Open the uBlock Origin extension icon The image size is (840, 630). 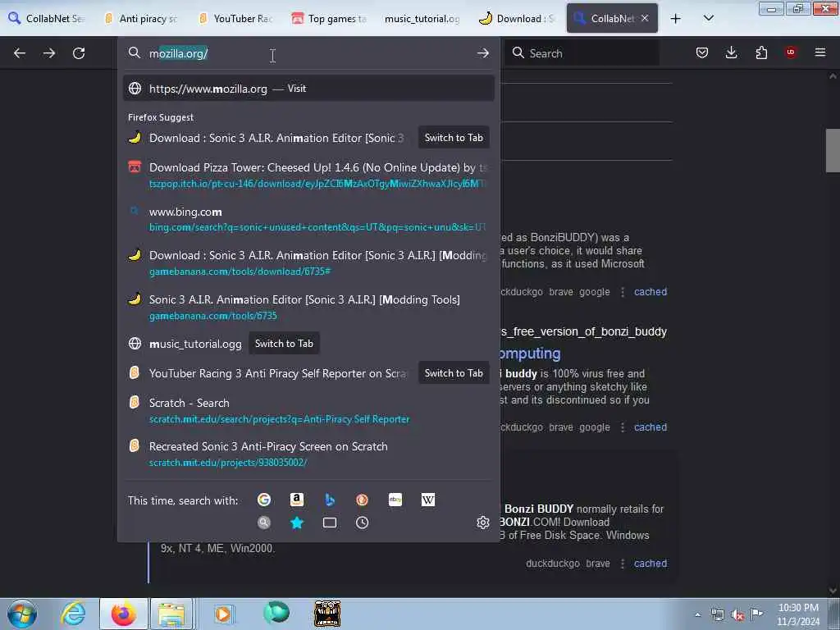[791, 52]
